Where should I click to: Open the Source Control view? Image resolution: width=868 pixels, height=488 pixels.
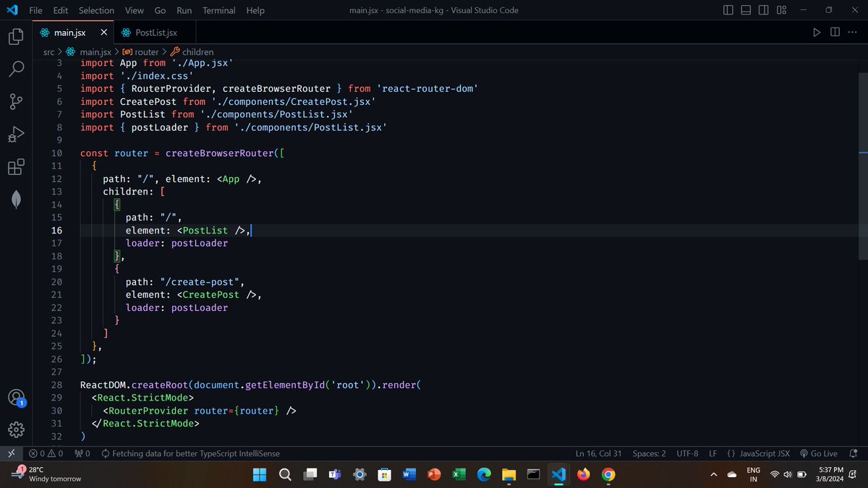pyautogui.click(x=15, y=101)
